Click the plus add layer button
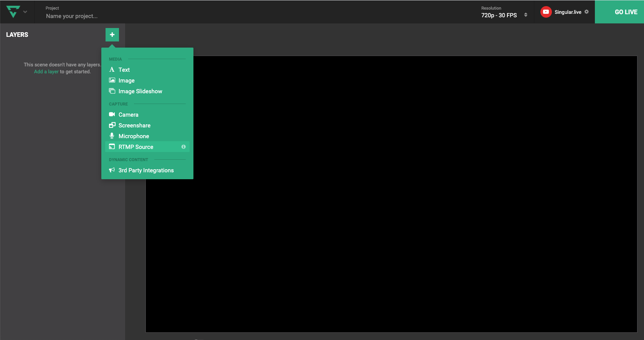Viewport: 644px width, 340px height. click(112, 35)
